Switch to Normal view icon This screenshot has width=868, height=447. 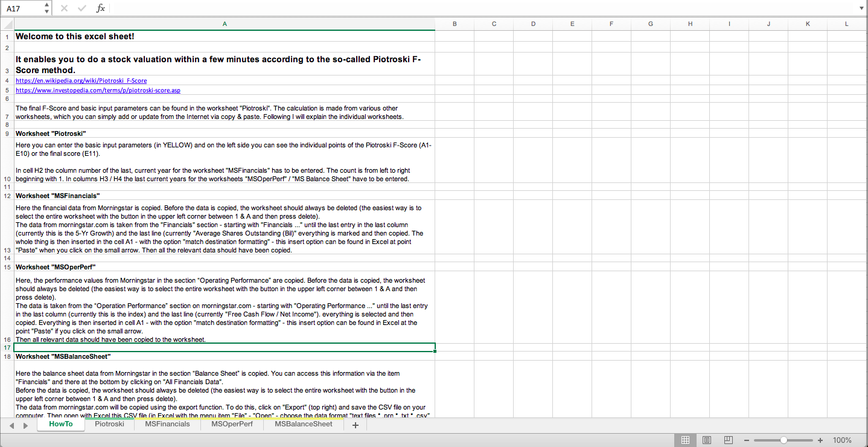685,440
